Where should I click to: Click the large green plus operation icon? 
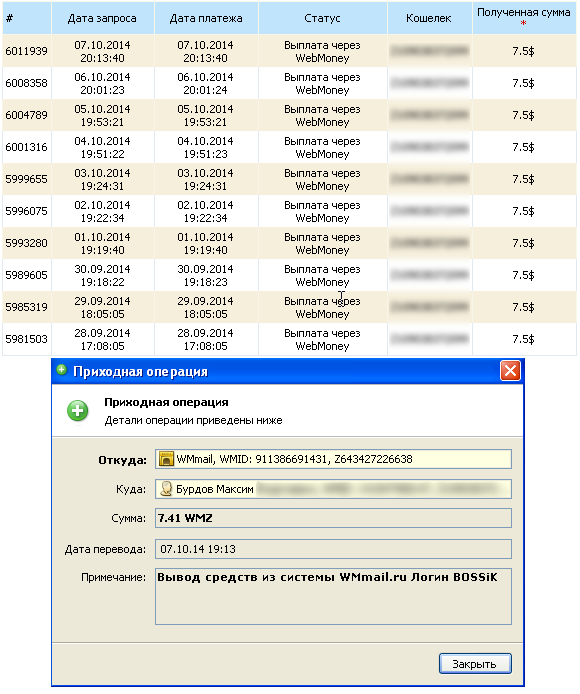[x=77, y=411]
